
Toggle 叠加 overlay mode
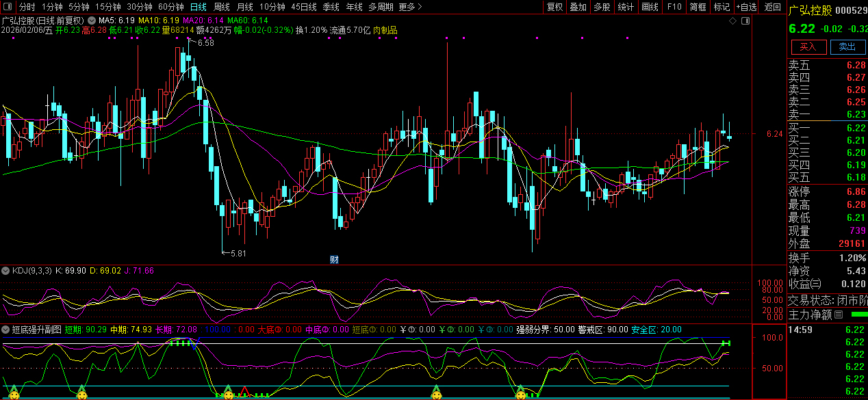tap(578, 7)
